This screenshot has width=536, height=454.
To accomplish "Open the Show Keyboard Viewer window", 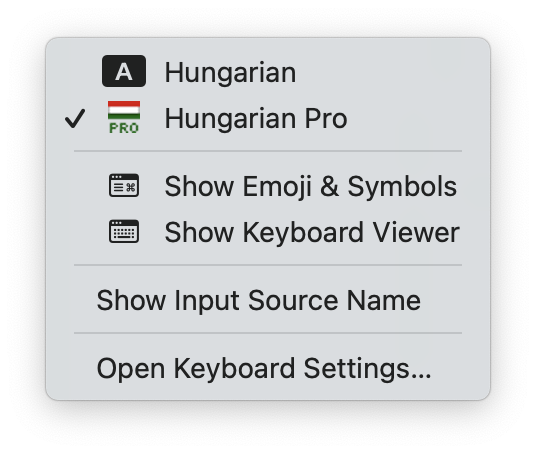I will pos(268,232).
